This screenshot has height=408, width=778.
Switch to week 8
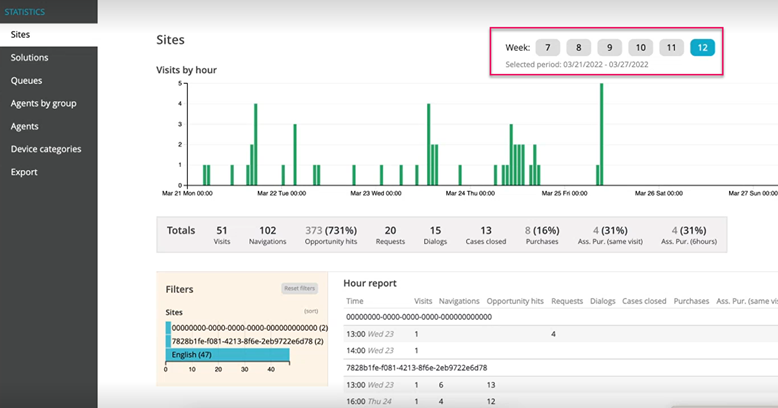coord(578,47)
